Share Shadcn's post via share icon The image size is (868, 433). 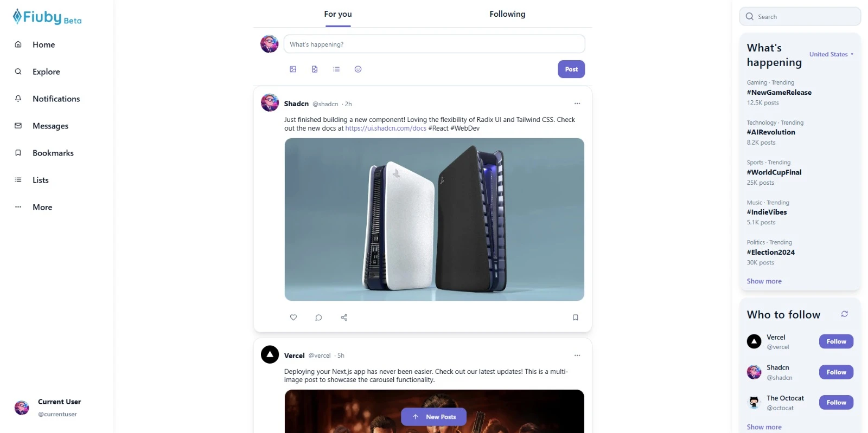pos(344,318)
